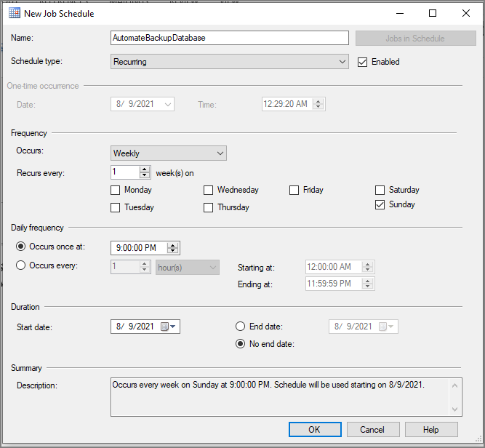
Task: Uncheck the Sunday checkbox
Action: [380, 205]
